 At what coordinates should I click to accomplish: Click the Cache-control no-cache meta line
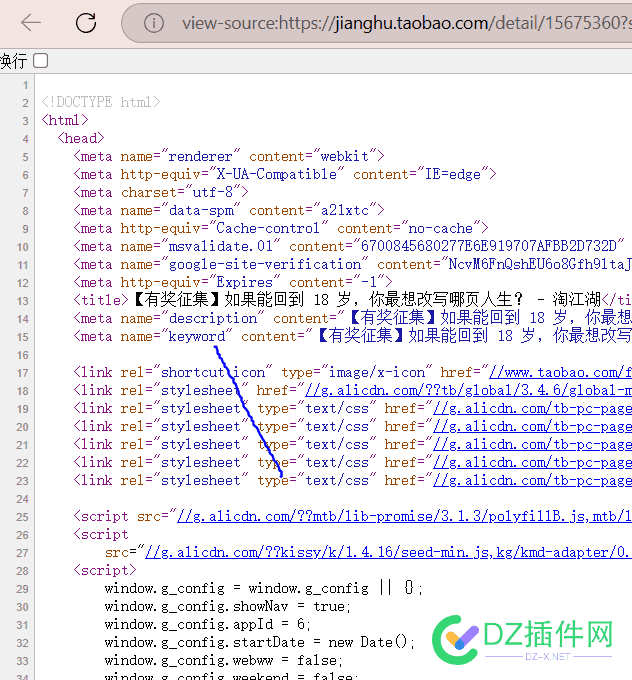click(281, 228)
